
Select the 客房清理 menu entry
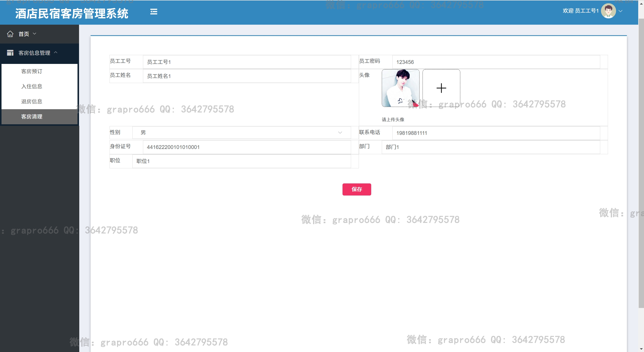click(32, 117)
